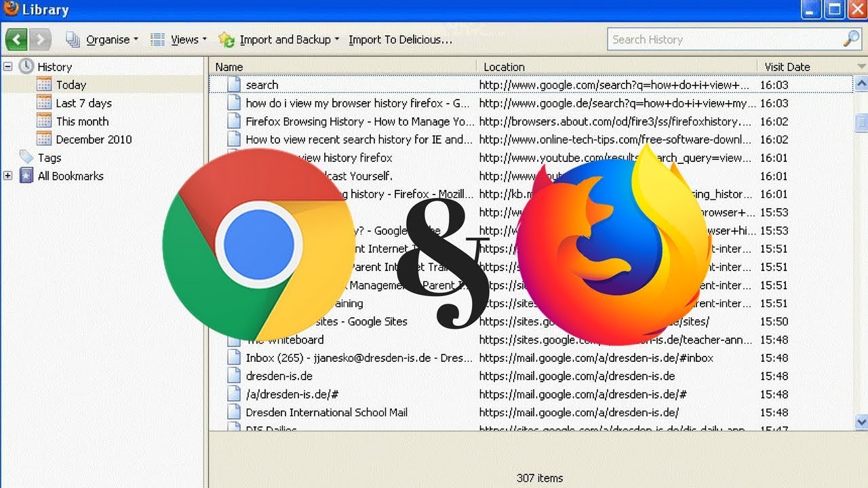
Task: Select December 2010 folder
Action: point(94,139)
